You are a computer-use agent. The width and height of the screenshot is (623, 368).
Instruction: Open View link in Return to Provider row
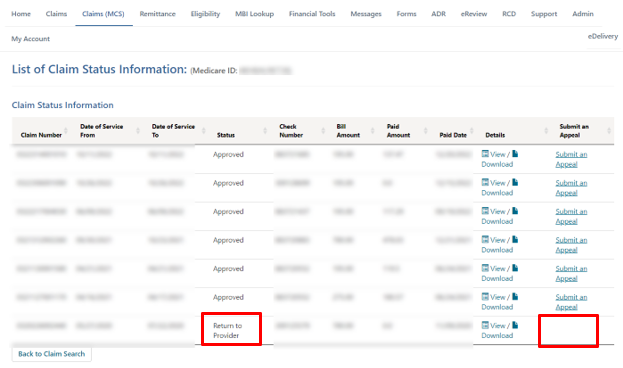[x=497, y=325]
